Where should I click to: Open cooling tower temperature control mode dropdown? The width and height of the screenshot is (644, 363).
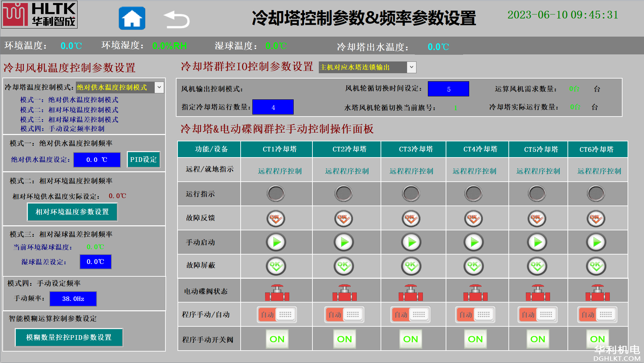(159, 87)
